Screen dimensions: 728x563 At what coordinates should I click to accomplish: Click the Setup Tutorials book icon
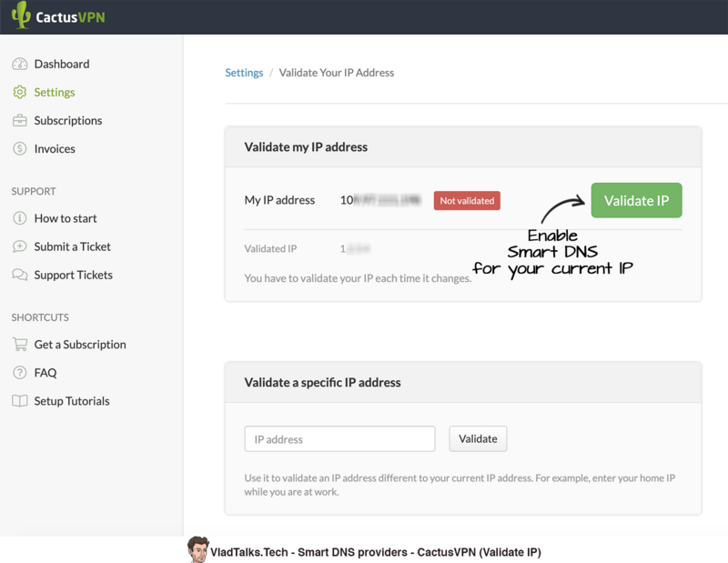tap(19, 401)
